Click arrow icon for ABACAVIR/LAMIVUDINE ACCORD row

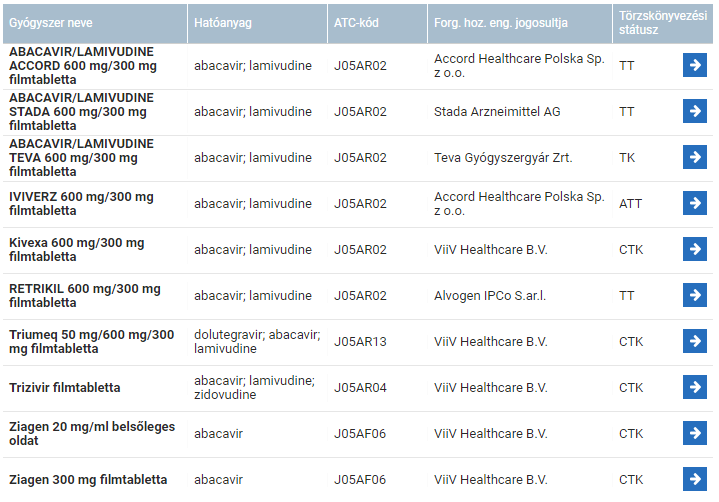pyautogui.click(x=694, y=65)
